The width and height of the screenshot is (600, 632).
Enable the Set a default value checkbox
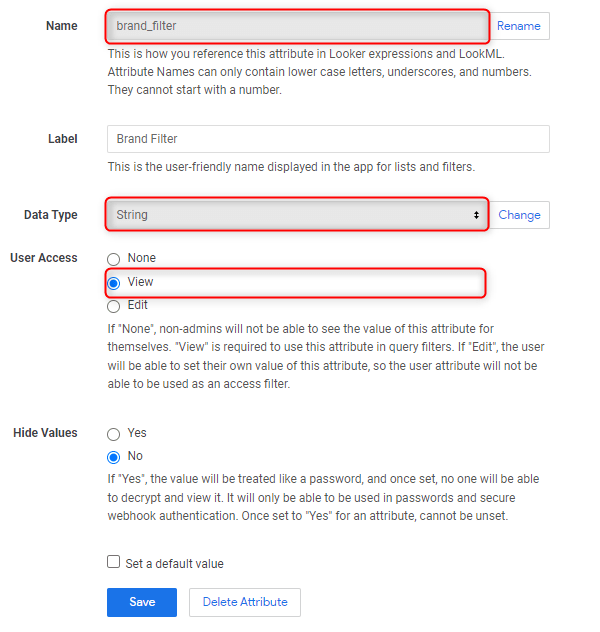(x=114, y=561)
